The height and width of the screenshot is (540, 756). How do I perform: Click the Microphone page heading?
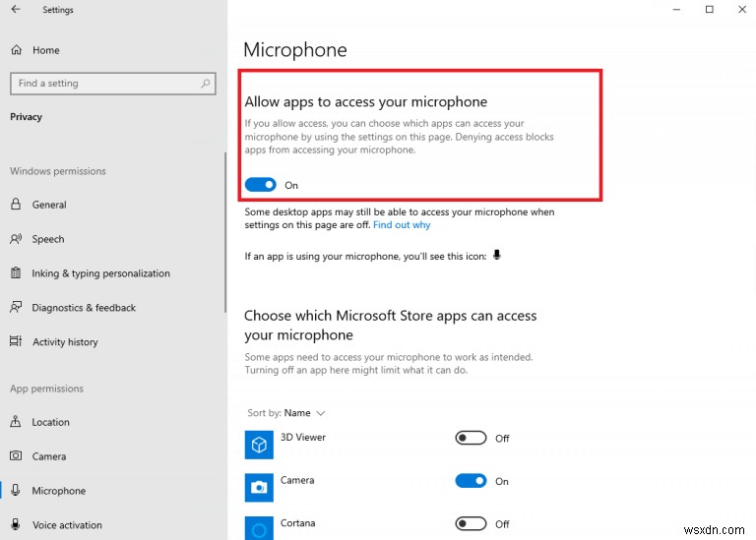tap(295, 49)
